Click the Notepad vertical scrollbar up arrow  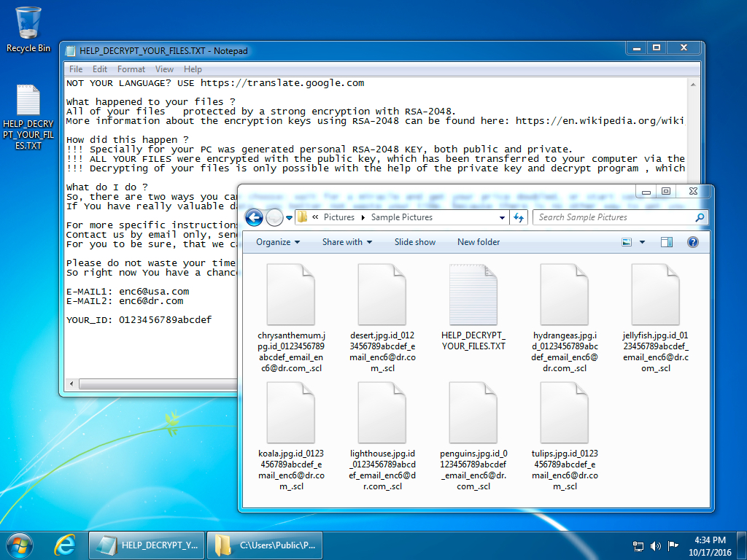pyautogui.click(x=693, y=85)
